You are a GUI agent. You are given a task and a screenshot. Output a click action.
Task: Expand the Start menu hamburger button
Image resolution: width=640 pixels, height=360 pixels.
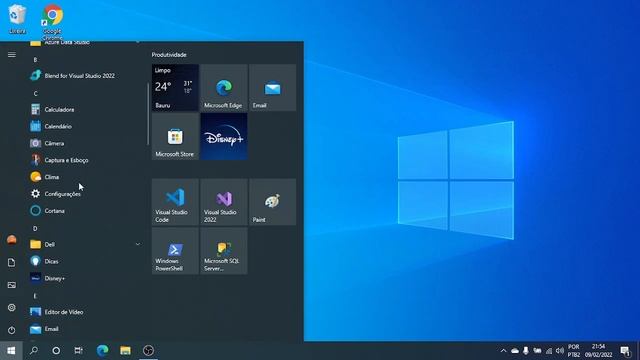click(11, 54)
